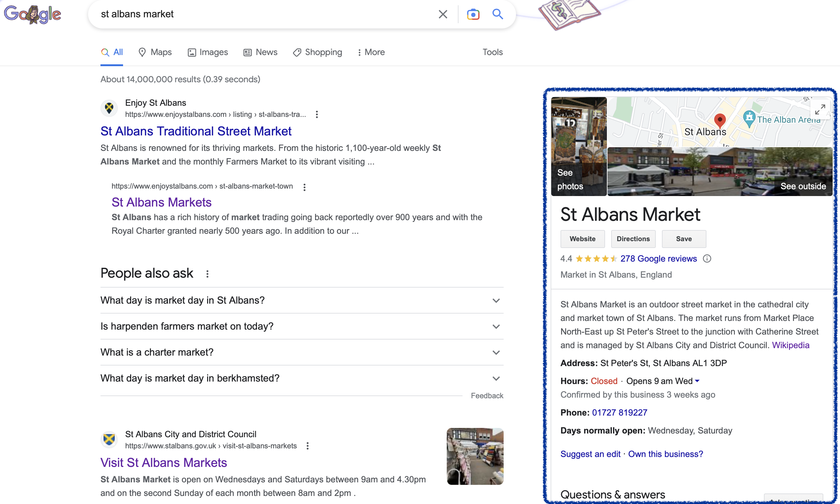Click 'Questions & answers' heading
The height and width of the screenshot is (504, 840).
612,495
